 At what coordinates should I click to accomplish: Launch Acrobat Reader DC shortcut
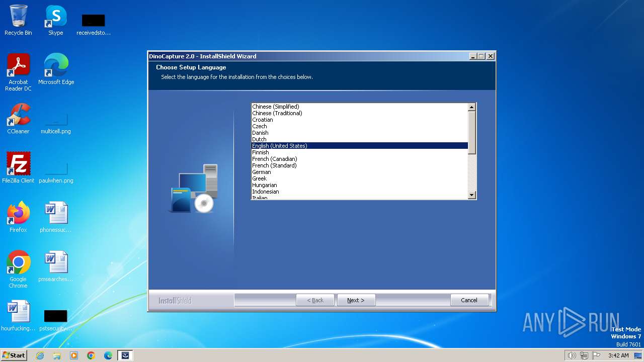click(18, 72)
